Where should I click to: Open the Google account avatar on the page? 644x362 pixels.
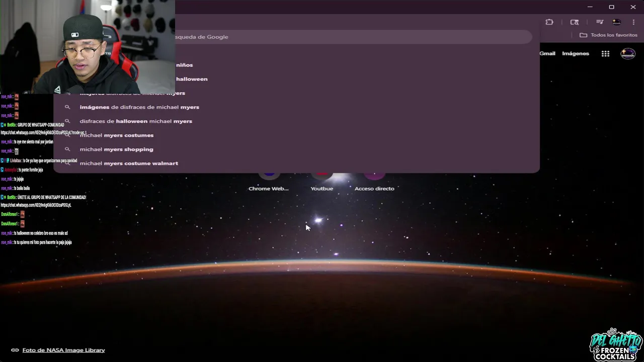[628, 54]
